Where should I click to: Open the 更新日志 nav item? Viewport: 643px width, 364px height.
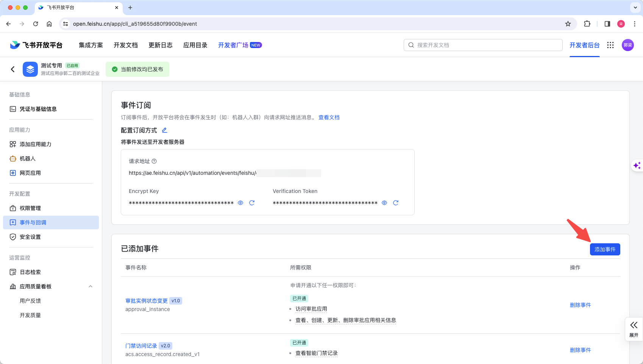pos(161,45)
